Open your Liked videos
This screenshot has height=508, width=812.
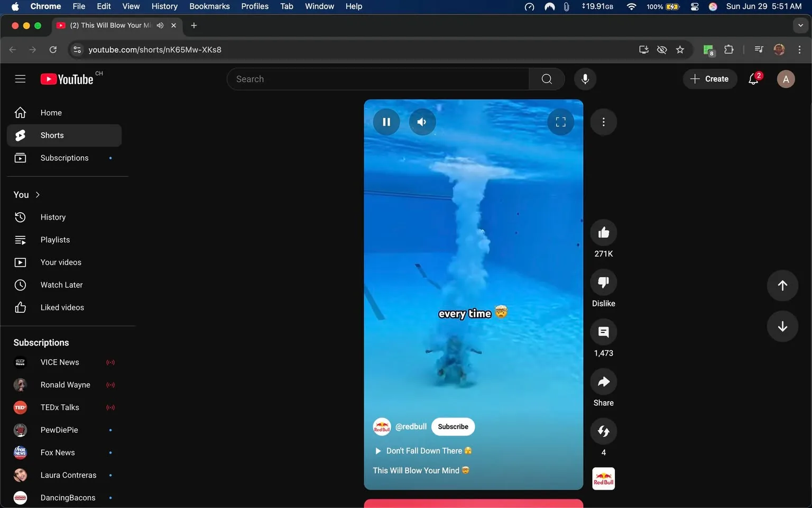pyautogui.click(x=62, y=307)
